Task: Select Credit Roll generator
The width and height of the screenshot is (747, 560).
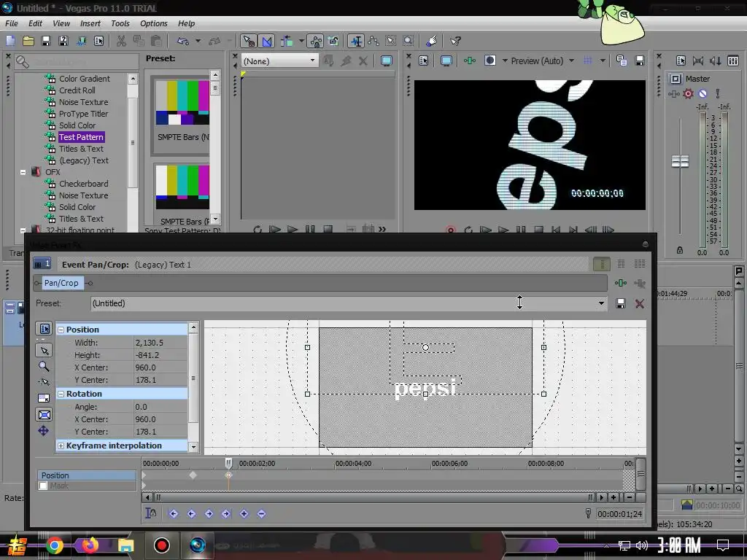Action: point(77,90)
